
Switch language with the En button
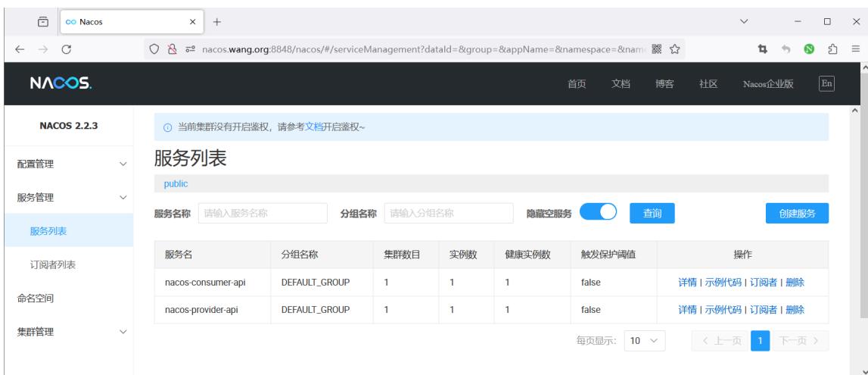click(x=826, y=83)
